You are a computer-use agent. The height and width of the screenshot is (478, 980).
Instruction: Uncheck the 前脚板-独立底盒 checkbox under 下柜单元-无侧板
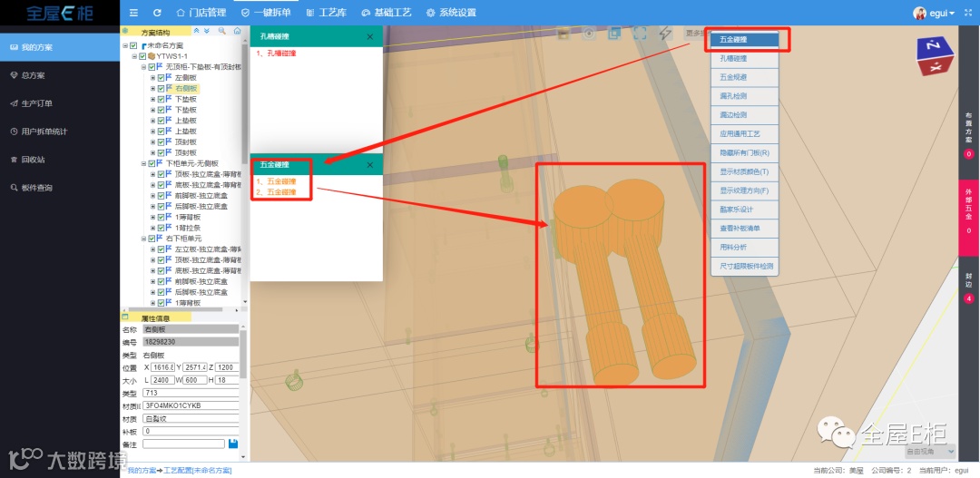pos(162,196)
